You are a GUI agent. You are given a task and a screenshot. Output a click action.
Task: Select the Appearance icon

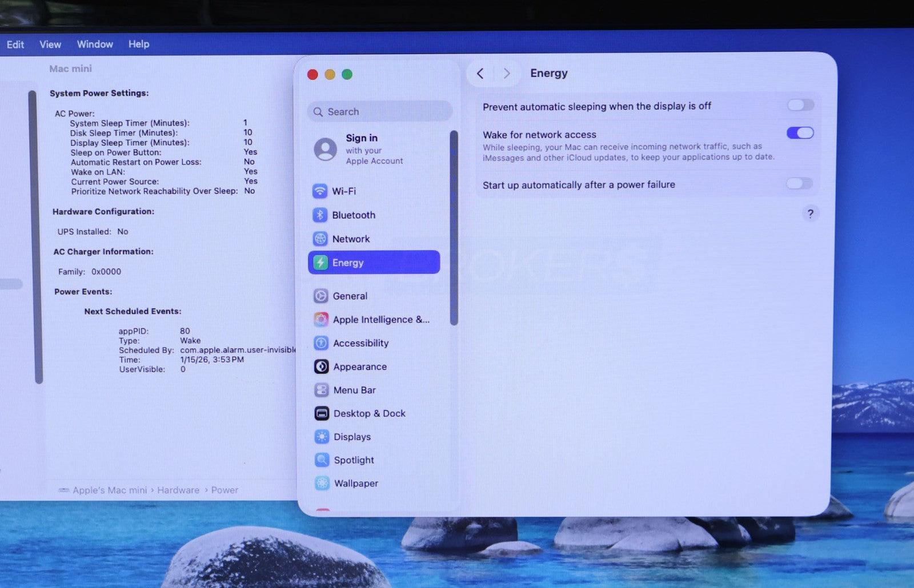(x=321, y=367)
